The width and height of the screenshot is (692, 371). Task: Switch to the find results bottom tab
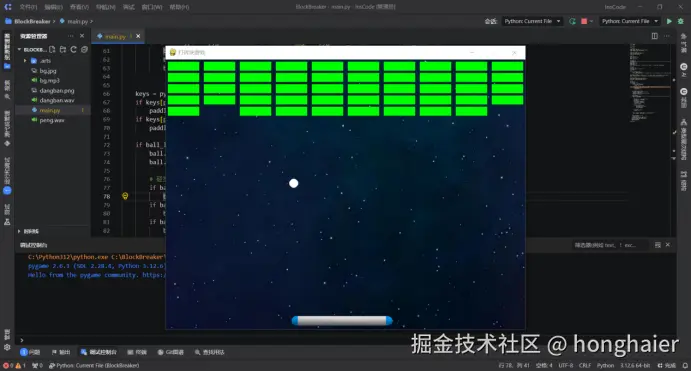coord(210,352)
